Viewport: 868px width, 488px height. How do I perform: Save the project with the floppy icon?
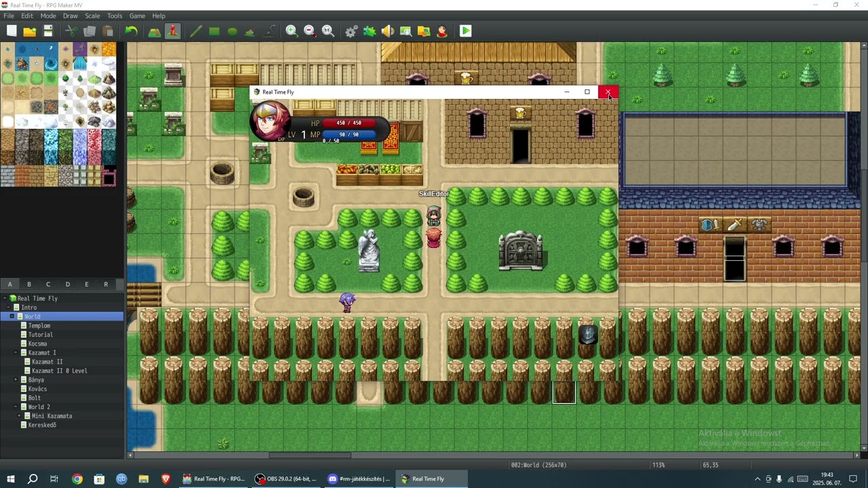(48, 31)
